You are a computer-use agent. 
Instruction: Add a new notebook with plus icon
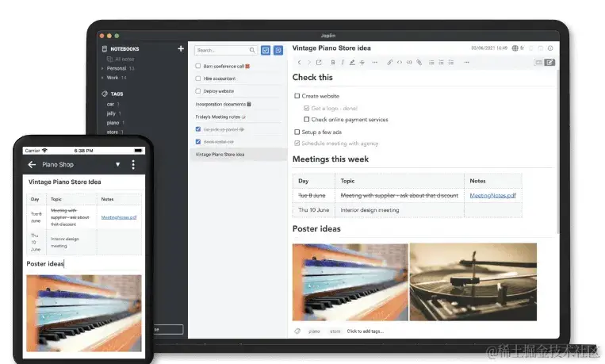pyautogui.click(x=181, y=48)
